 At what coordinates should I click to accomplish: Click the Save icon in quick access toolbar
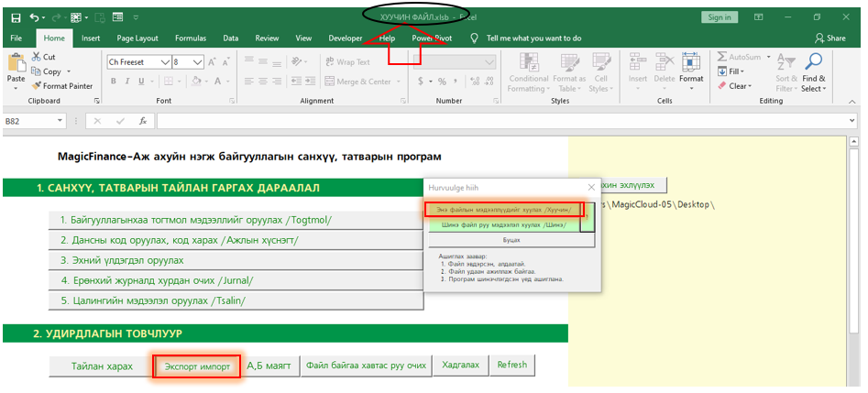(16, 17)
